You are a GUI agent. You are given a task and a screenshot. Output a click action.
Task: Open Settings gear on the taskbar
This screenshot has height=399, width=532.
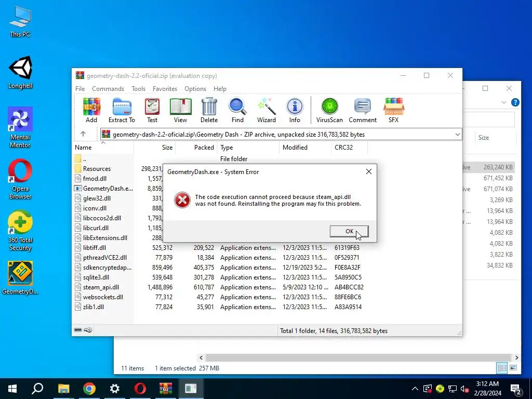[x=115, y=389]
